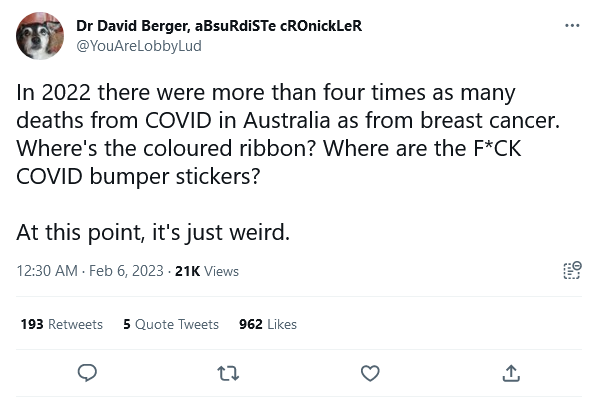
Task: Open the 5 Quote Tweets list
Action: pos(171,324)
